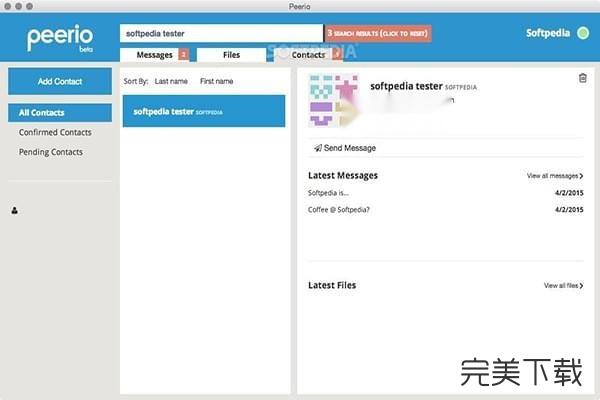
Task: Sort contacts by First name
Action: (x=217, y=81)
